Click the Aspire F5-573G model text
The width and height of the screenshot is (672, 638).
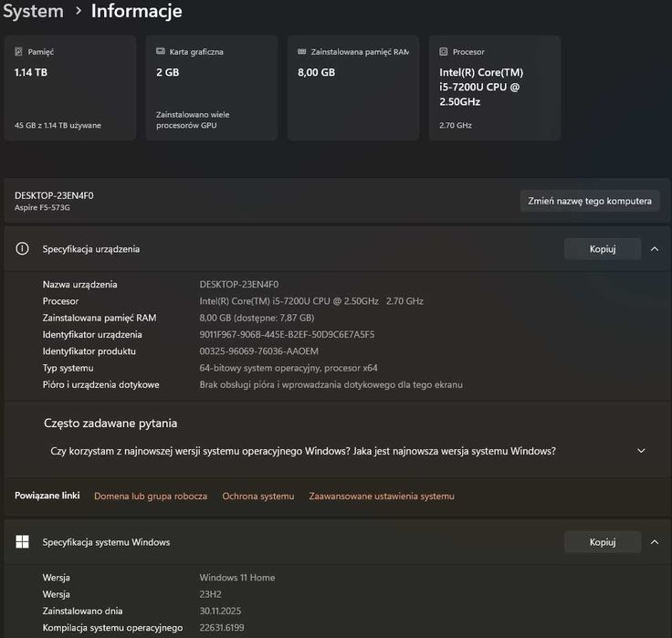tap(42, 207)
